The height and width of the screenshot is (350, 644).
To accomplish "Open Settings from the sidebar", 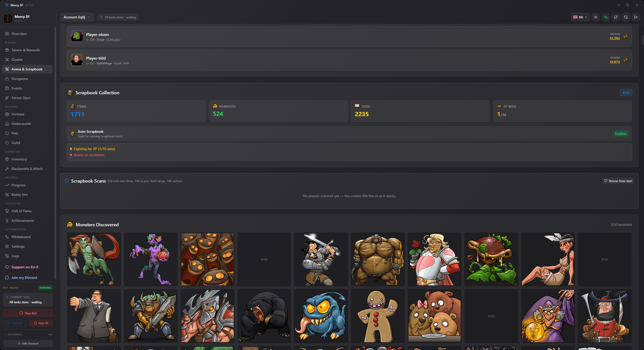I will pyautogui.click(x=27, y=246).
